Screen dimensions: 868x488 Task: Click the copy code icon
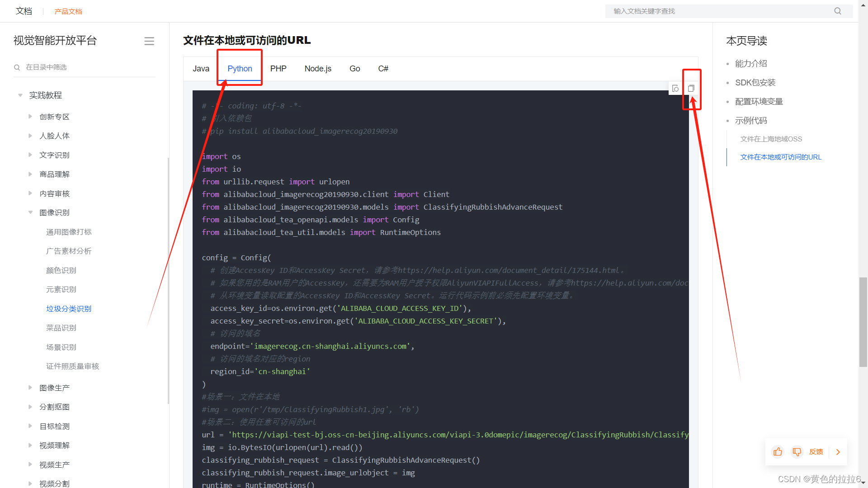click(691, 89)
